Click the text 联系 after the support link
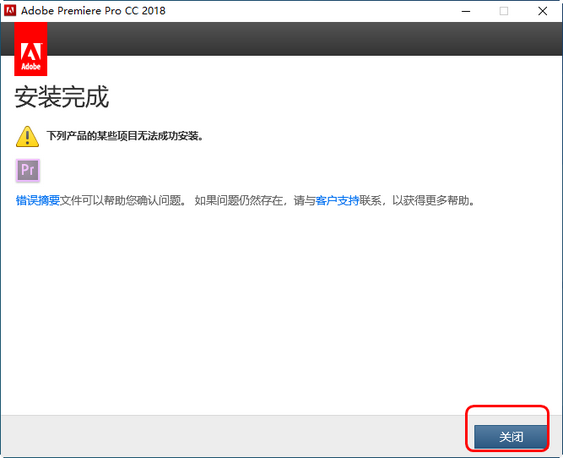The width and height of the screenshot is (565, 461). pyautogui.click(x=370, y=200)
